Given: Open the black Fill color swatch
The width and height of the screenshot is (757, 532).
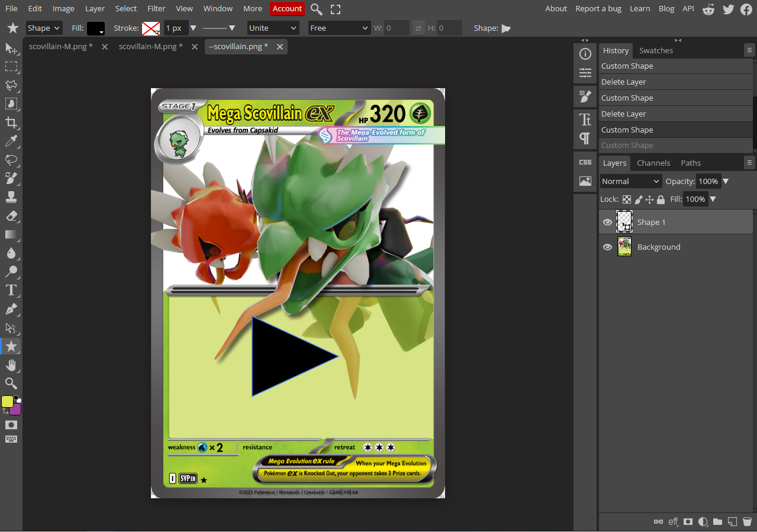Looking at the screenshot, I should click(x=96, y=28).
